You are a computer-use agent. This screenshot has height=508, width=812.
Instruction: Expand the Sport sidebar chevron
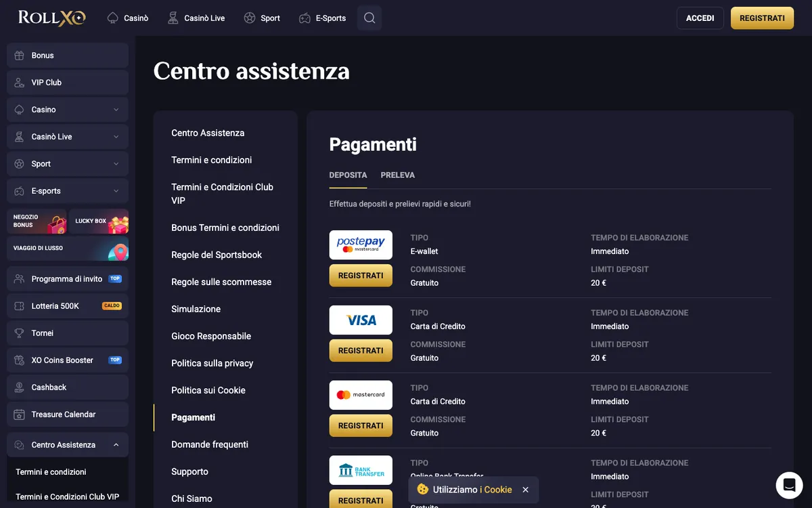coord(116,164)
